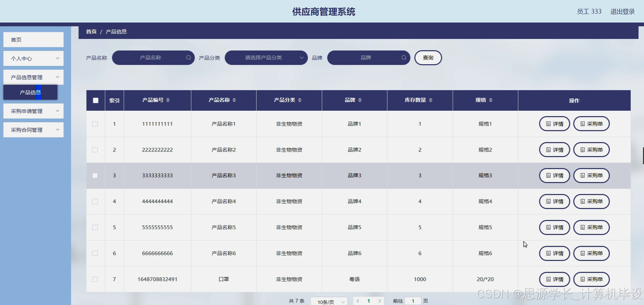Click the search icon in 产品名称 field
Image resolution: width=644 pixels, height=305 pixels.
pos(188,58)
